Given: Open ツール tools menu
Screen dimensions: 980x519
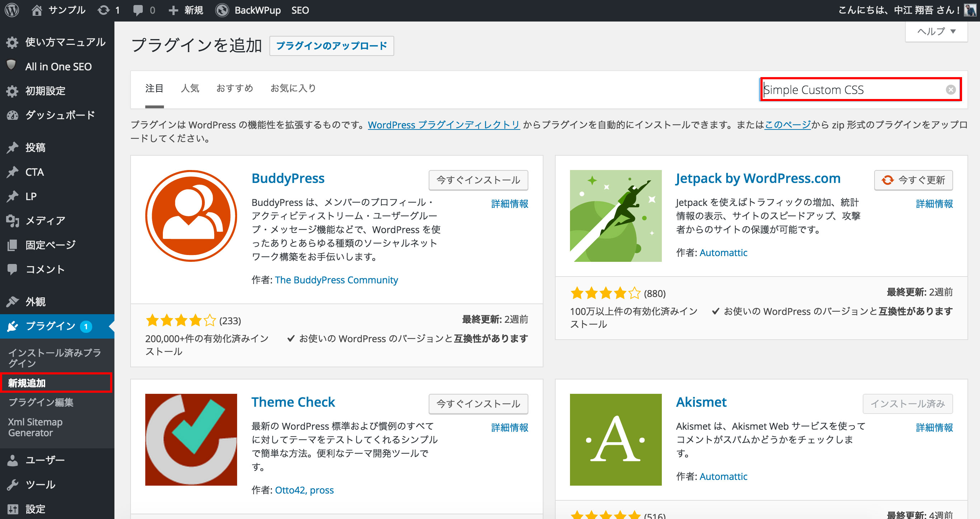Looking at the screenshot, I should pyautogui.click(x=57, y=484).
